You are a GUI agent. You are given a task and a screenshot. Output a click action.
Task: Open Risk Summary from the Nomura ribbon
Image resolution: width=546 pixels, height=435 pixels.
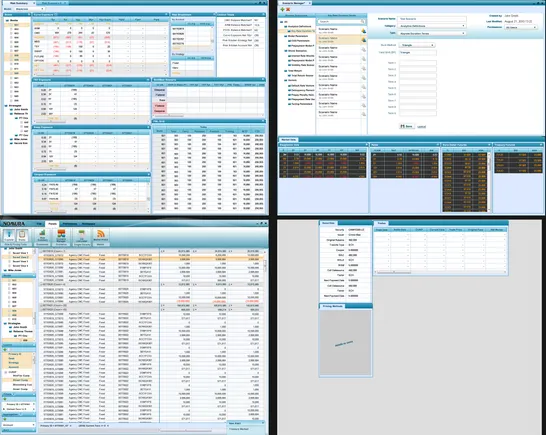(42, 236)
